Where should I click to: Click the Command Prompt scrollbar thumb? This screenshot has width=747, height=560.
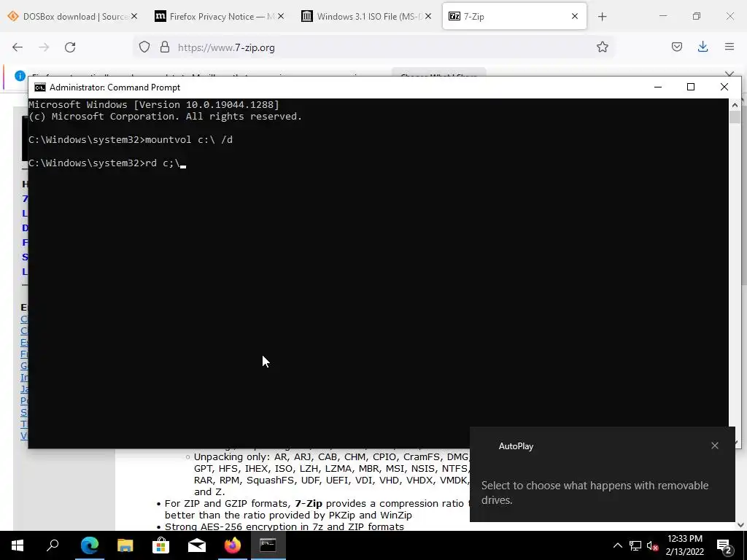pyautogui.click(x=735, y=117)
